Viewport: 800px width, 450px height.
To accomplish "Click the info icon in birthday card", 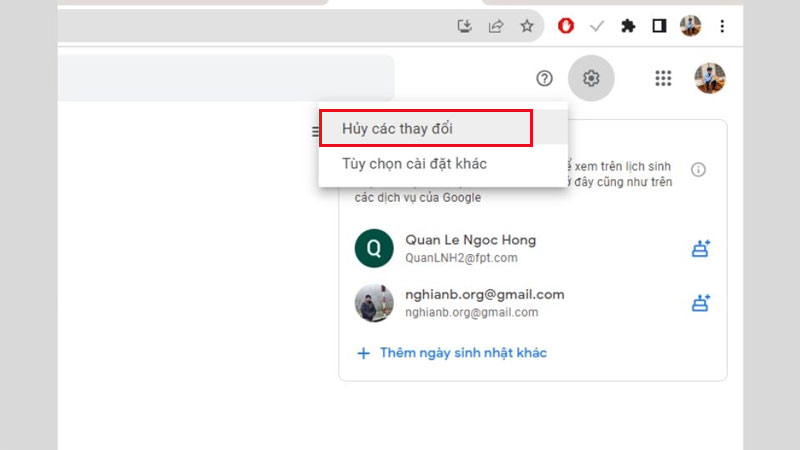I will (698, 169).
